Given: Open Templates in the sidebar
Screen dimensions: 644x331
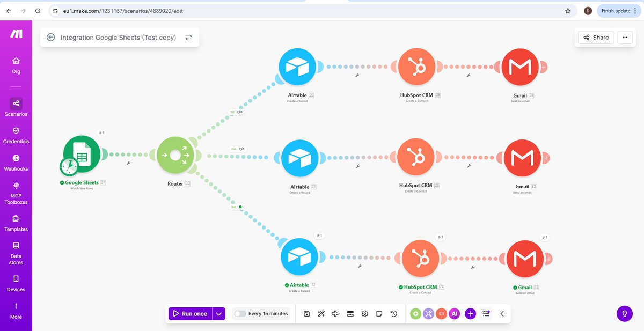Looking at the screenshot, I should click(16, 223).
